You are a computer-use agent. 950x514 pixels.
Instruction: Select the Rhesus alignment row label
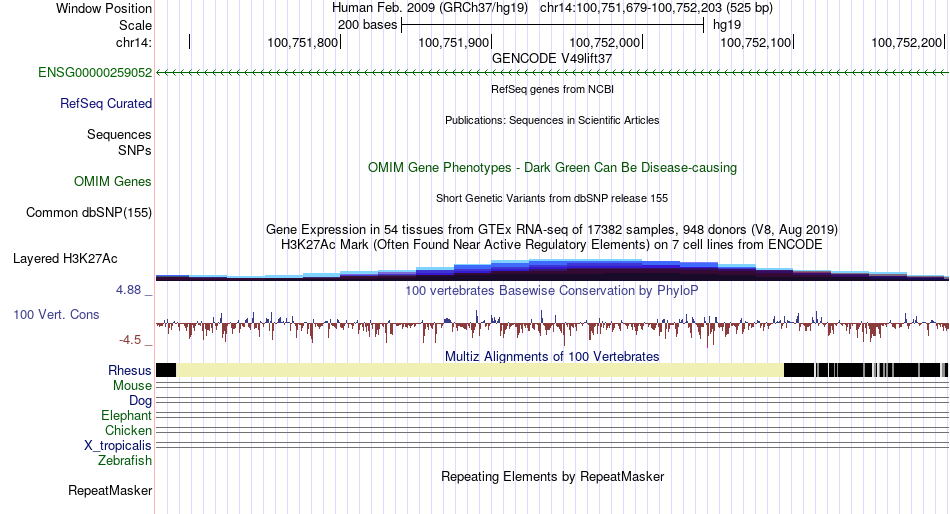tap(130, 370)
